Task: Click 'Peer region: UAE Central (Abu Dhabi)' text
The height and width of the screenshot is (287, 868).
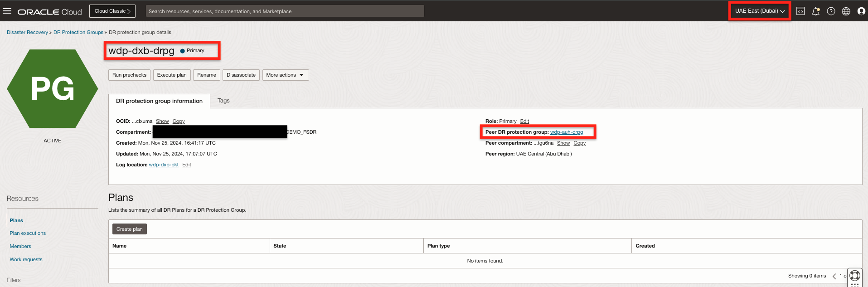Action: [x=529, y=154]
